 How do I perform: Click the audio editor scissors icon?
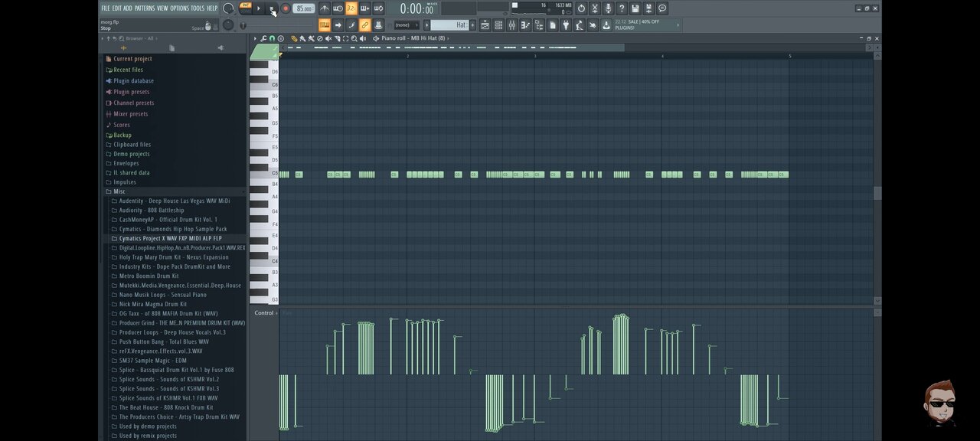[x=595, y=8]
